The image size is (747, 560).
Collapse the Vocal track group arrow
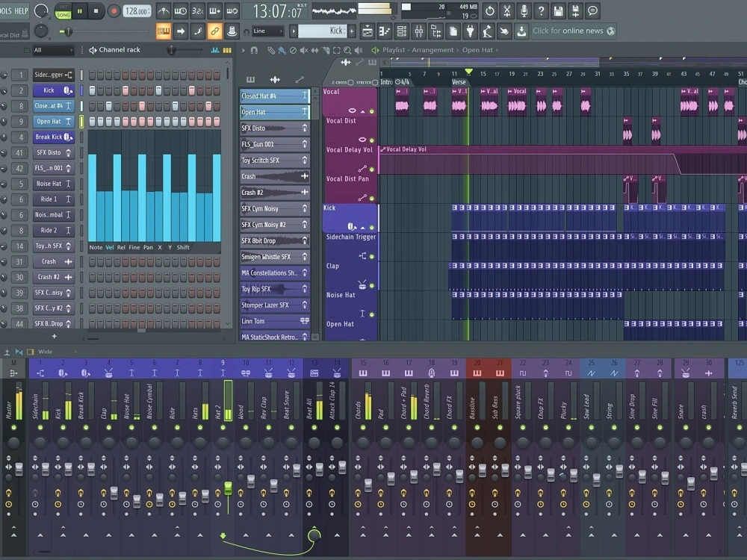coord(362,111)
